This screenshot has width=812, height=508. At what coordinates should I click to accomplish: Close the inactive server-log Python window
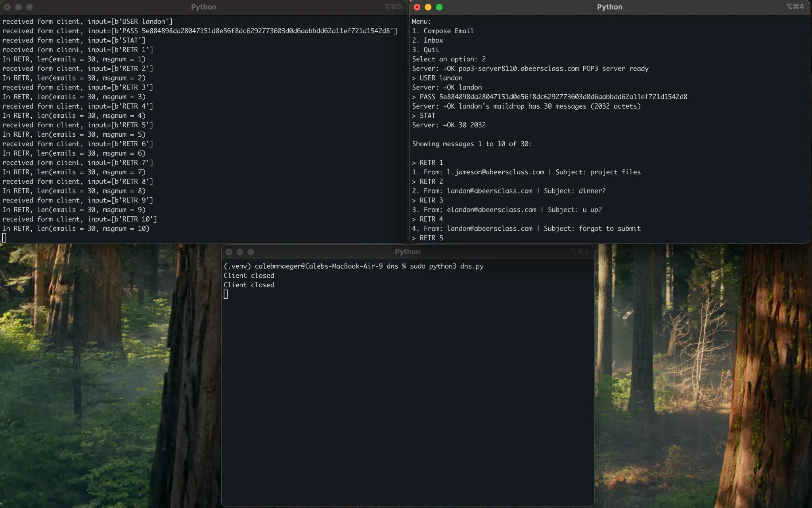coord(7,7)
